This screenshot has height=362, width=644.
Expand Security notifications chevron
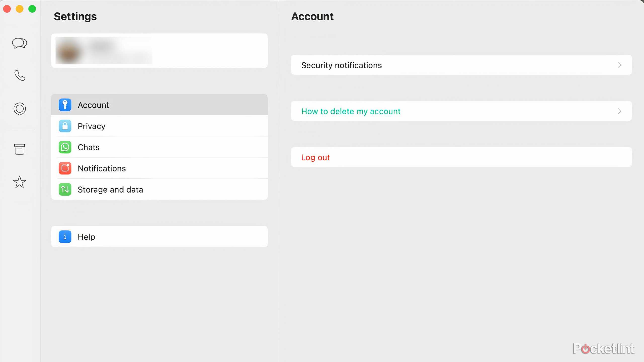coord(619,65)
